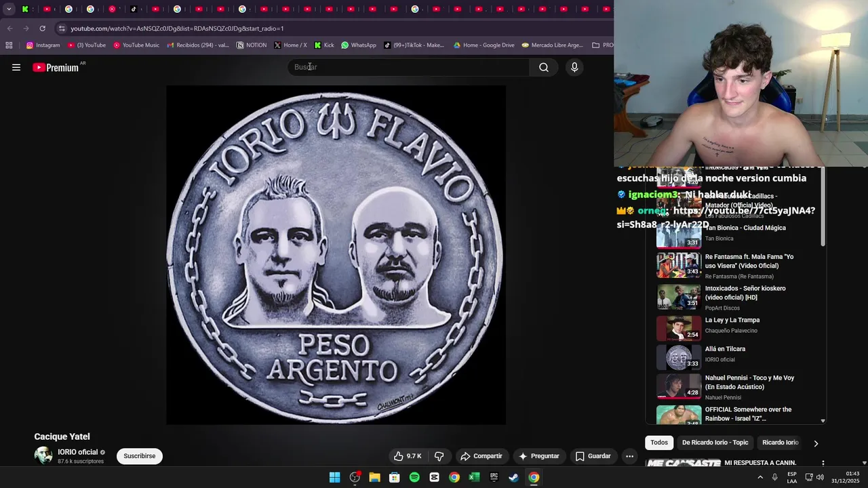Image resolution: width=868 pixels, height=488 pixels.
Task: Open Señor kioskero 3:51 thumbnail
Action: (679, 297)
